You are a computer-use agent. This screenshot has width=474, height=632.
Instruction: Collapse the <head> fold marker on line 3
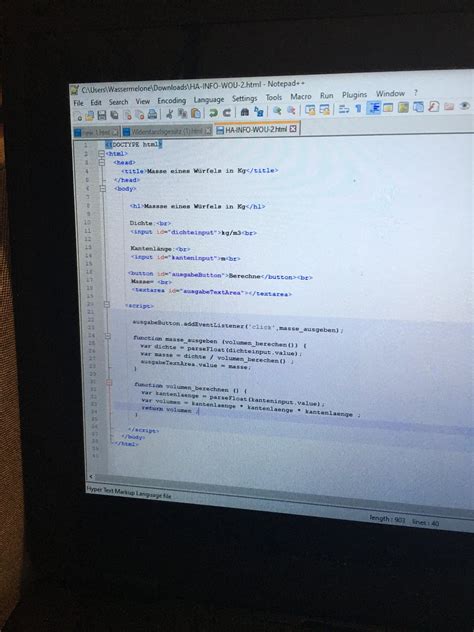tap(102, 162)
